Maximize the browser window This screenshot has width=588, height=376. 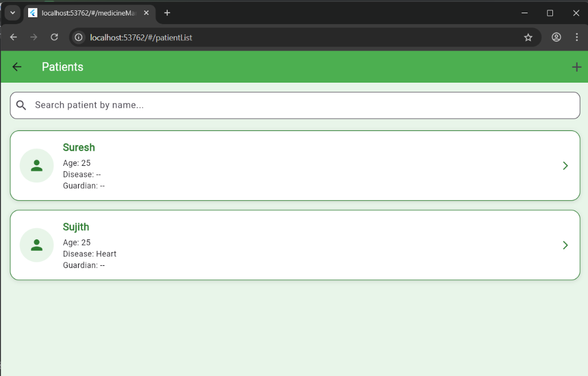550,13
